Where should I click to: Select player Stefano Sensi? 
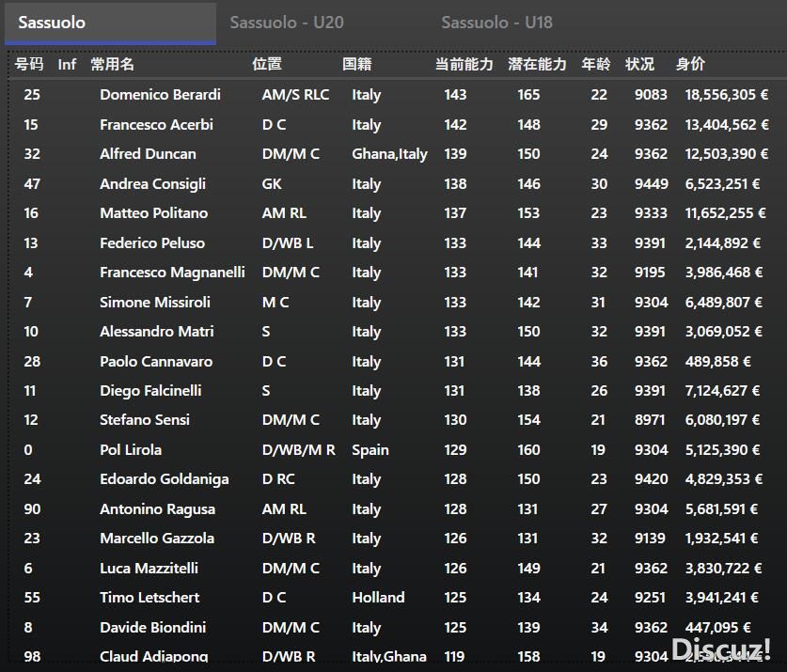click(x=145, y=420)
